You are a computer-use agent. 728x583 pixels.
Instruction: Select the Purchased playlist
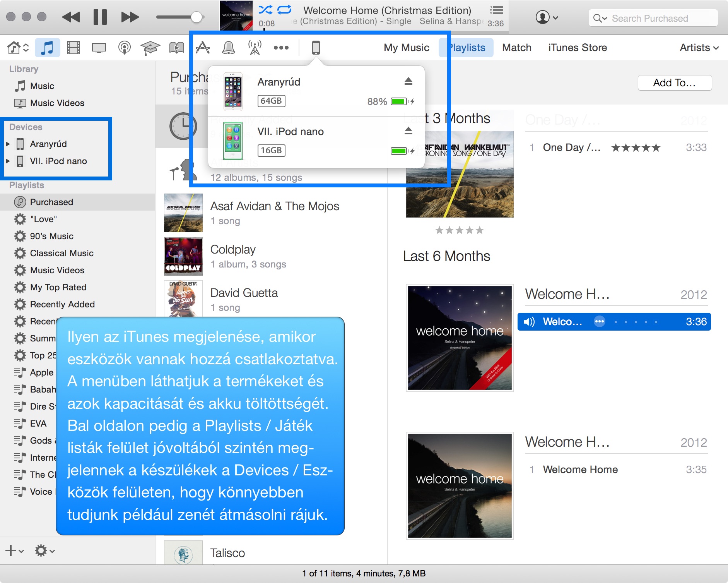tap(77, 202)
